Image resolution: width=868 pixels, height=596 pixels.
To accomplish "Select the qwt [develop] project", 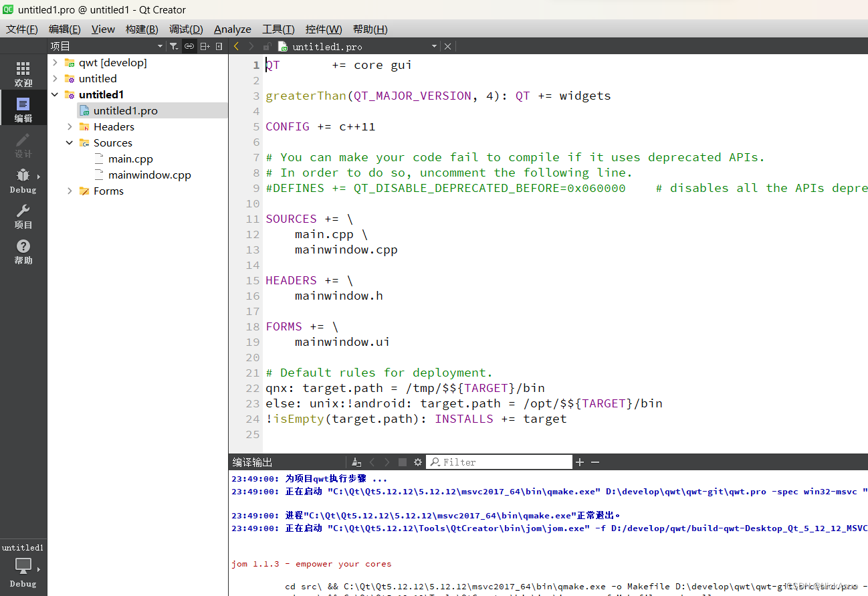I will coord(112,62).
